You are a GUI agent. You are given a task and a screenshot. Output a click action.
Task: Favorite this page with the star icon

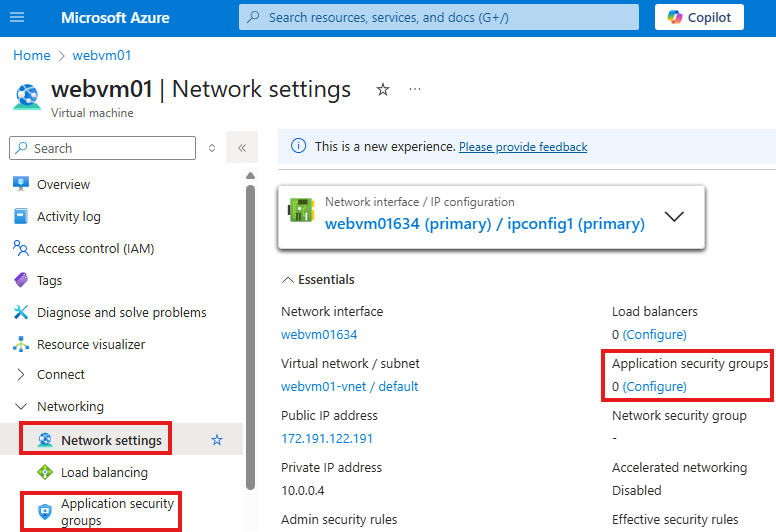[x=383, y=90]
